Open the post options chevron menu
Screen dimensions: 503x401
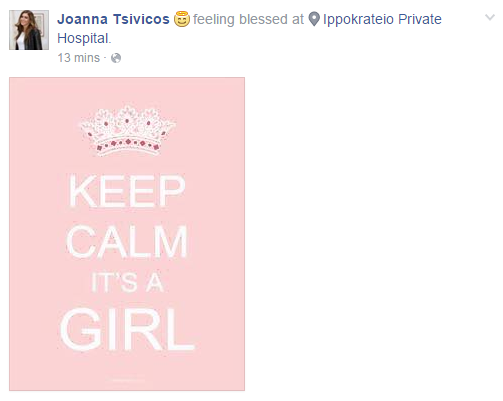[489, 17]
